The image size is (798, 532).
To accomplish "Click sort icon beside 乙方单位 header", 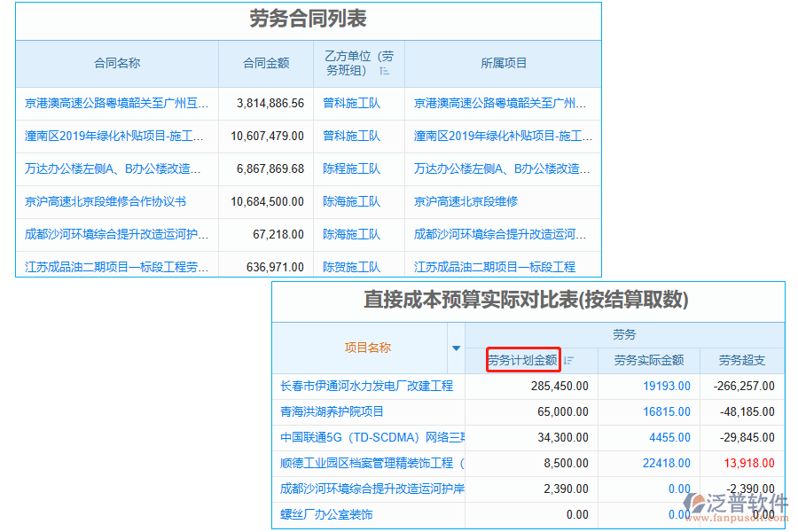I will point(385,71).
